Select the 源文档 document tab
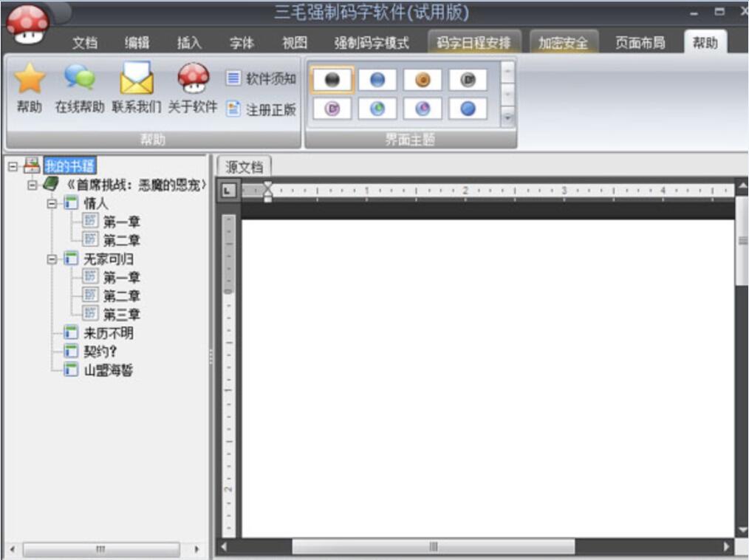 244,167
